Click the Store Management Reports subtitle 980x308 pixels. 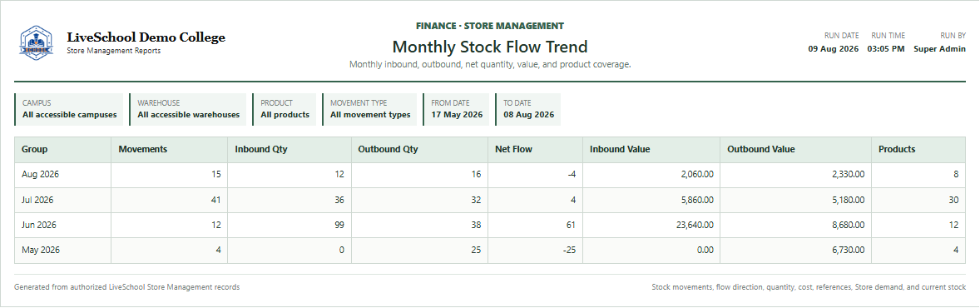tap(114, 51)
